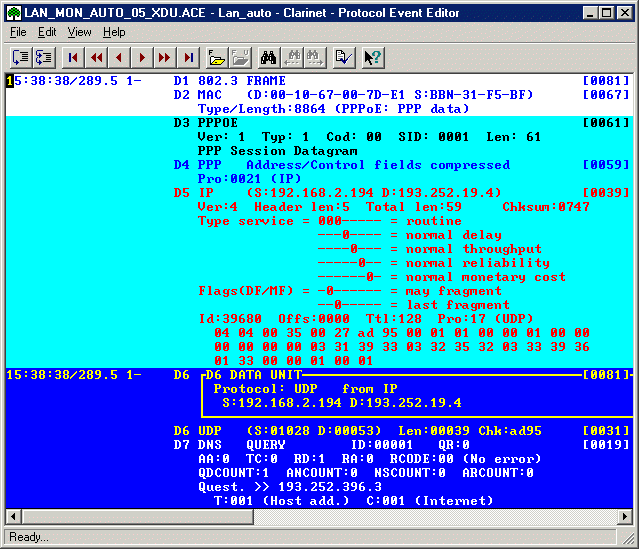
Task: Select the D5 IP source destination line
Action: (x=337, y=193)
